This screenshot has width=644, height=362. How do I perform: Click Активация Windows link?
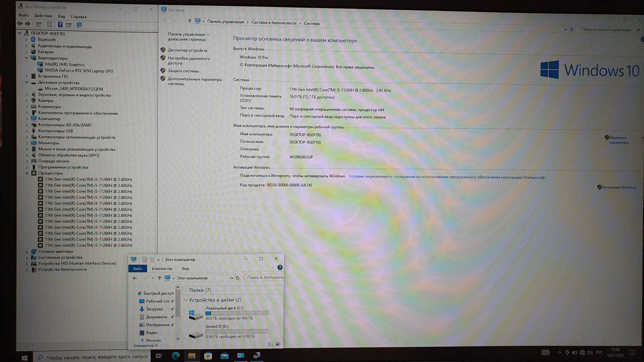point(619,187)
